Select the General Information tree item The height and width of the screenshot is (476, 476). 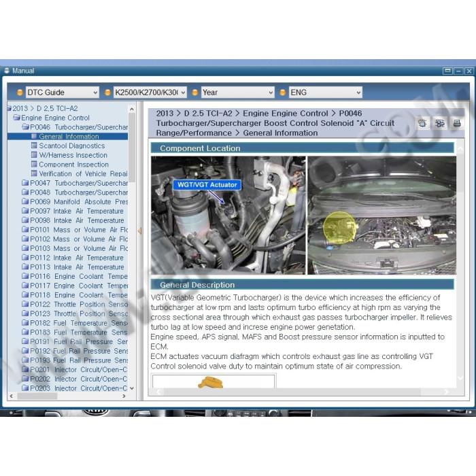coord(69,136)
